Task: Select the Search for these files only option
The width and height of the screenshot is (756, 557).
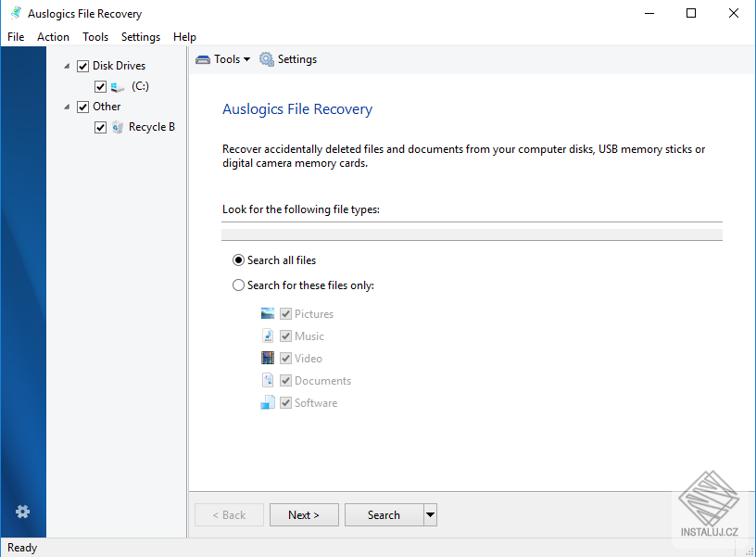Action: (x=239, y=285)
